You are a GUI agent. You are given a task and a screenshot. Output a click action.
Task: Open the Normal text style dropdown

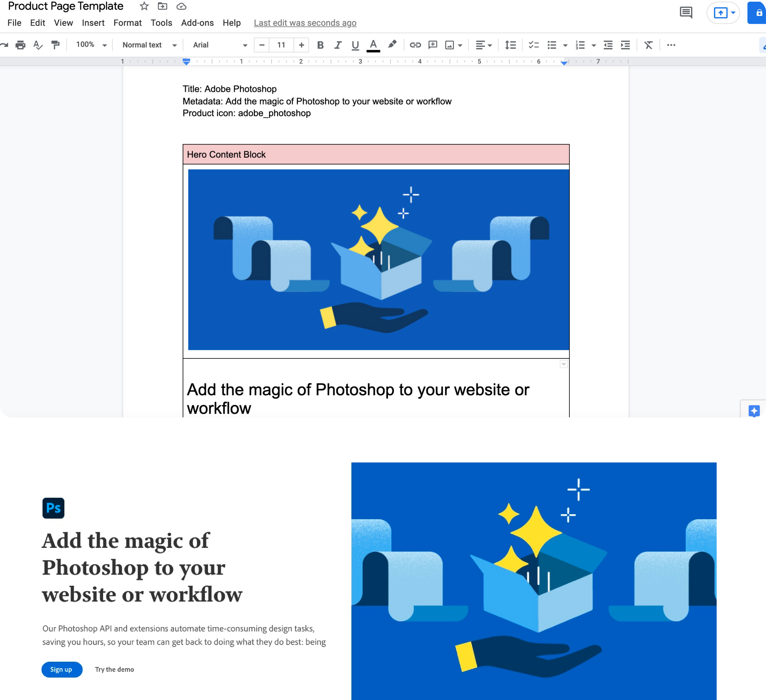click(149, 45)
